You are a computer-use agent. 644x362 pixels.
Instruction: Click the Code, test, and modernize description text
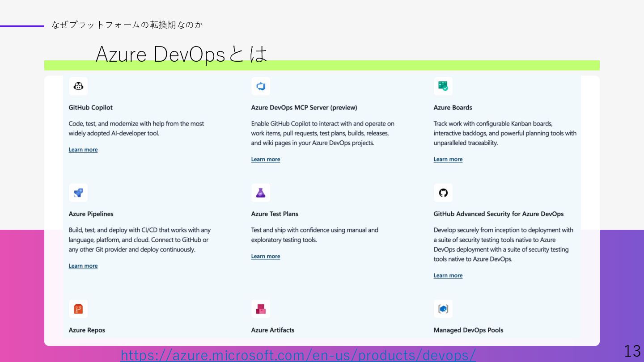tap(136, 129)
